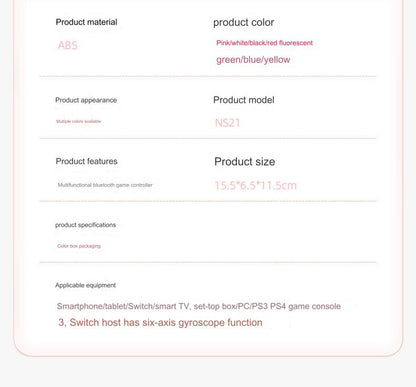Click the Product appearance label
This screenshot has width=416, height=387.
tap(86, 100)
